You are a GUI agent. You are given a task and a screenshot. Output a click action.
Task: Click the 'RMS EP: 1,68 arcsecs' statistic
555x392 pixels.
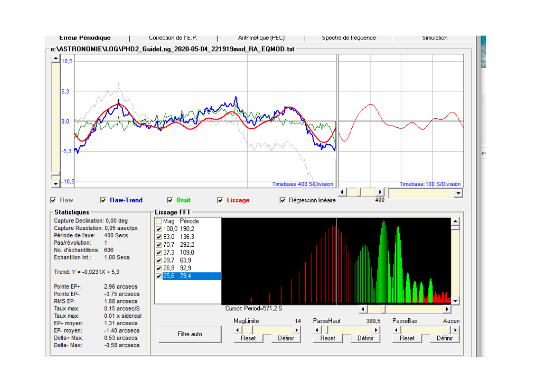pos(95,302)
